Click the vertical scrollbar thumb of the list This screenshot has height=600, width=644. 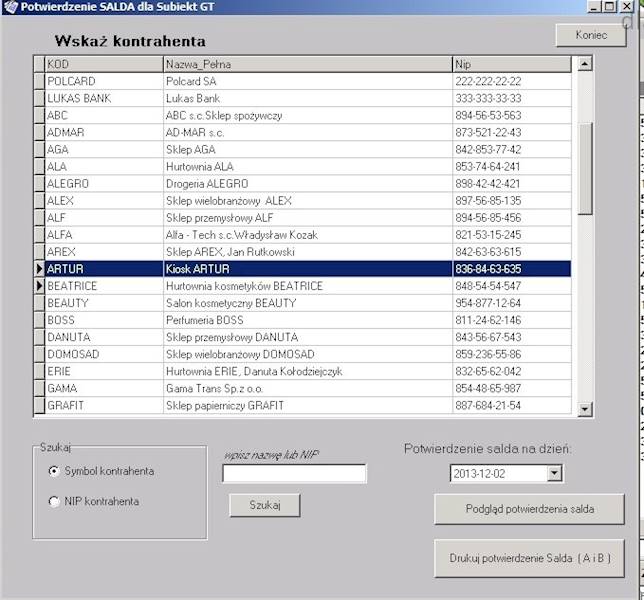click(x=584, y=168)
